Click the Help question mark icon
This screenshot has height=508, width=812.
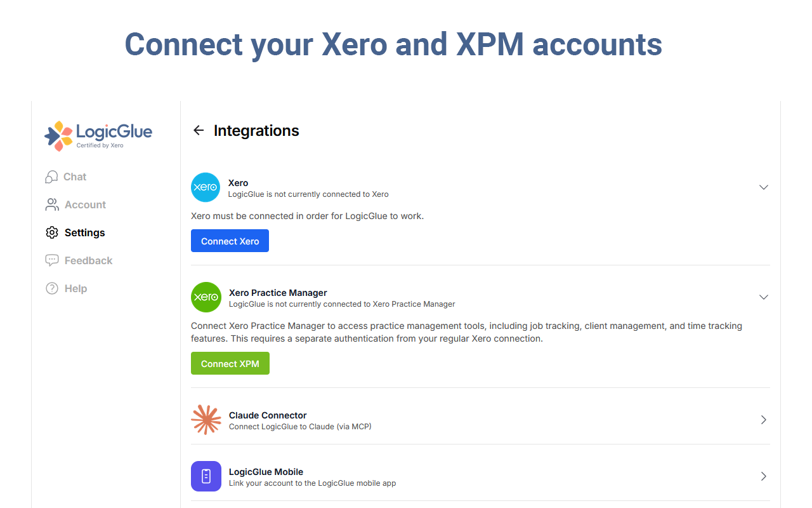[52, 288]
